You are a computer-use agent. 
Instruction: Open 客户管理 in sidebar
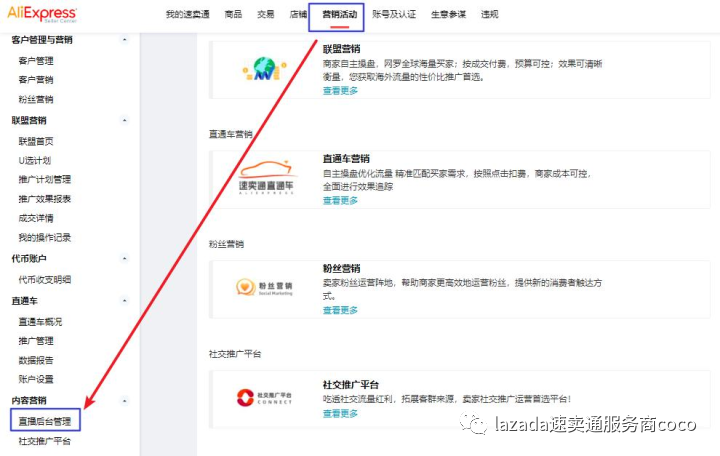(36, 61)
